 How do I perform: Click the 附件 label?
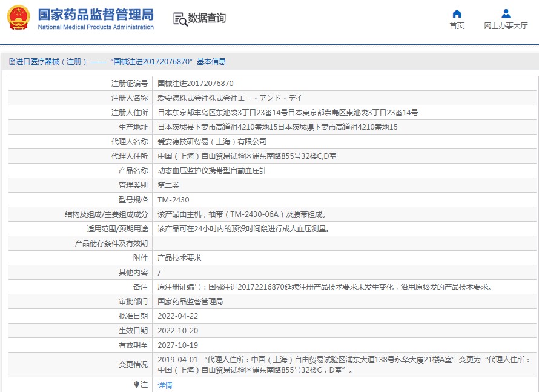click(141, 258)
